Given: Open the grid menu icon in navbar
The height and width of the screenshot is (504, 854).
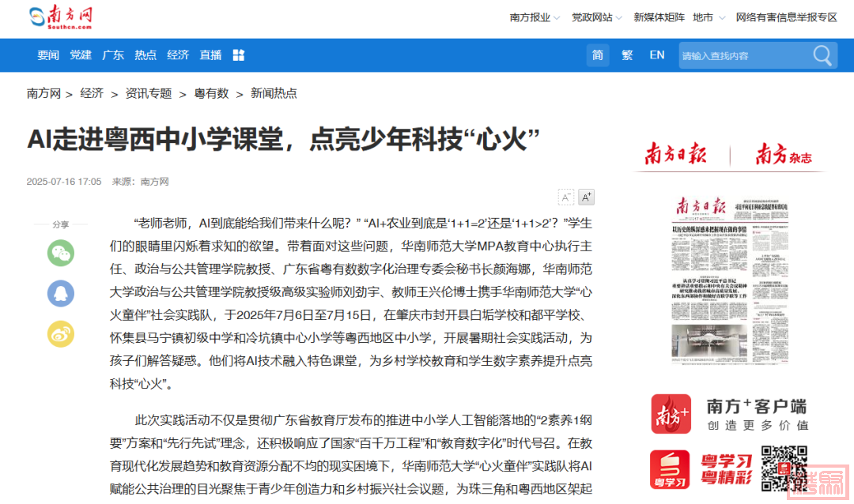Looking at the screenshot, I should coord(239,55).
